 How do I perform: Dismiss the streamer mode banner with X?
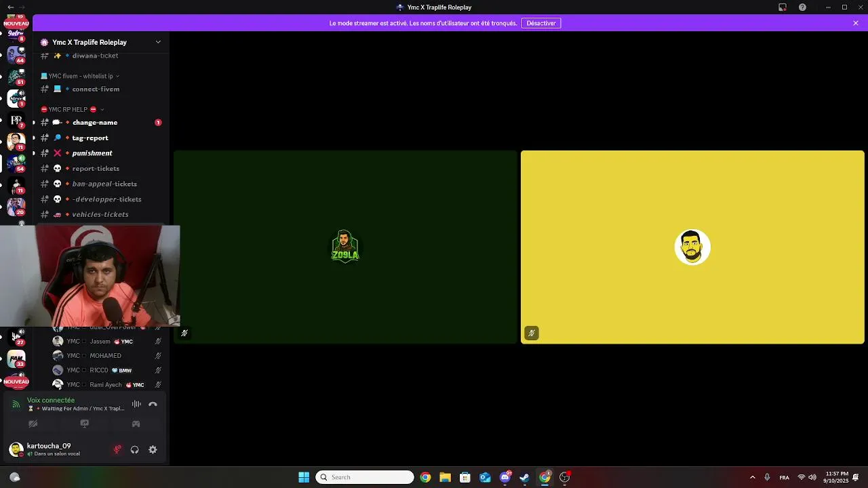click(x=856, y=23)
